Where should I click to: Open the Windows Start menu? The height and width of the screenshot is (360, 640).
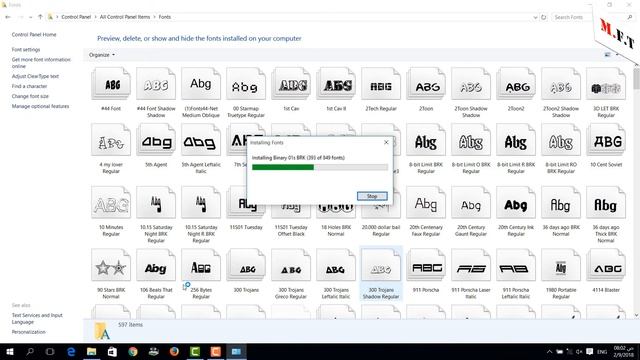(x=10, y=351)
